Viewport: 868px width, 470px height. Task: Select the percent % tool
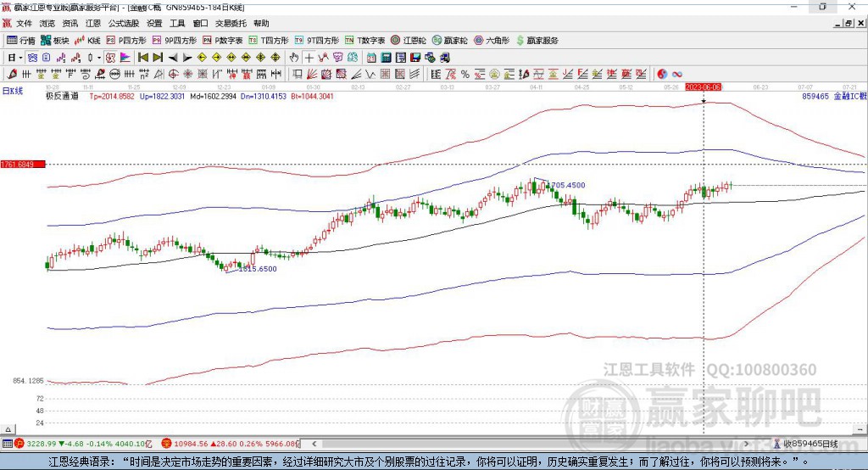(x=465, y=75)
